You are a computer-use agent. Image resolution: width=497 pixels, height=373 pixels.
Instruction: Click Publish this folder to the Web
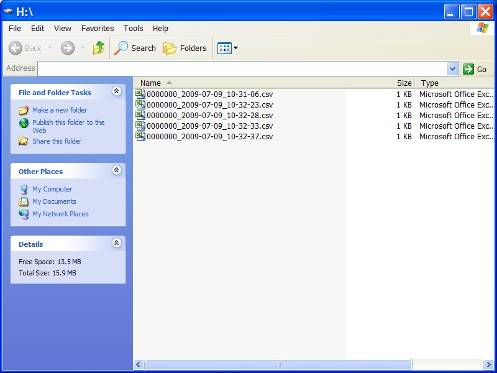pyautogui.click(x=68, y=126)
